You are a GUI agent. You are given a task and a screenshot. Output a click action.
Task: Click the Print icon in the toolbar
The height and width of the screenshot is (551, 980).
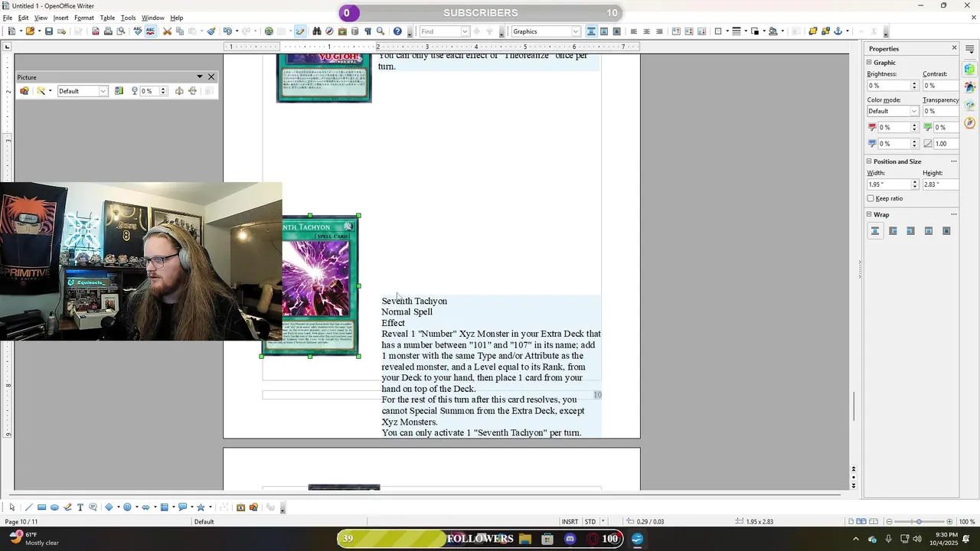(x=108, y=31)
